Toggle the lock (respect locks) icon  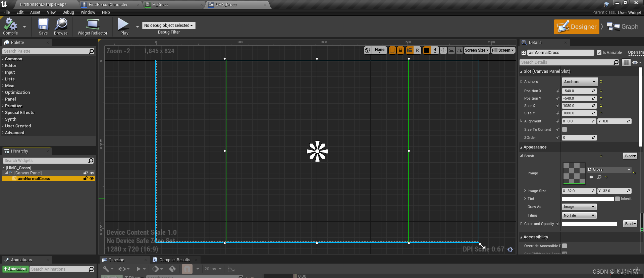(x=400, y=50)
